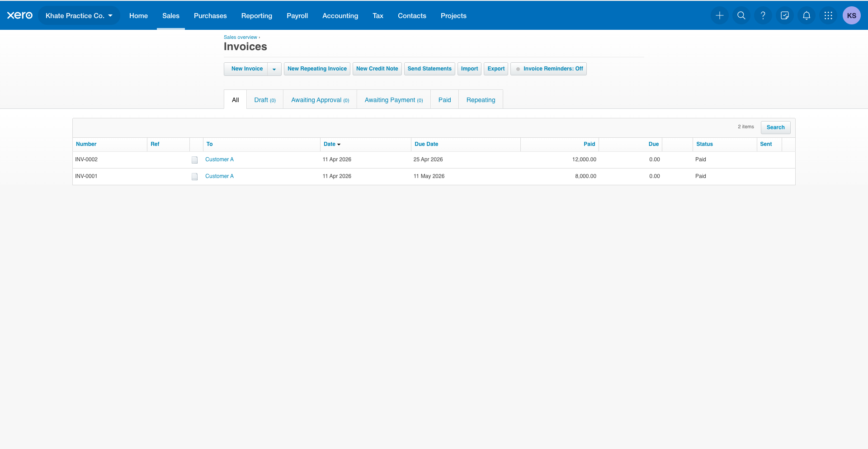
Task: Click the Search button above the table
Action: tap(776, 127)
